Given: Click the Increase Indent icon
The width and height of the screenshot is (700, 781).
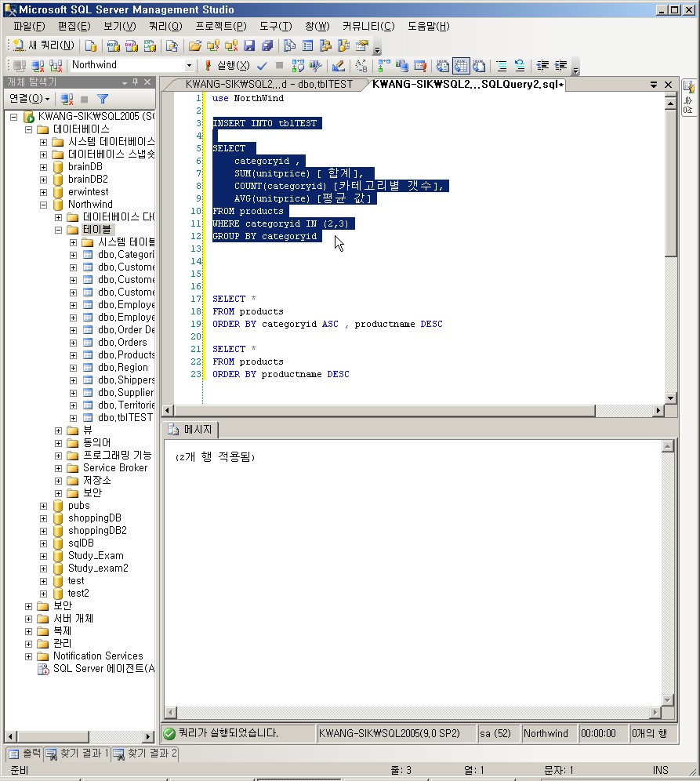Looking at the screenshot, I should point(560,65).
